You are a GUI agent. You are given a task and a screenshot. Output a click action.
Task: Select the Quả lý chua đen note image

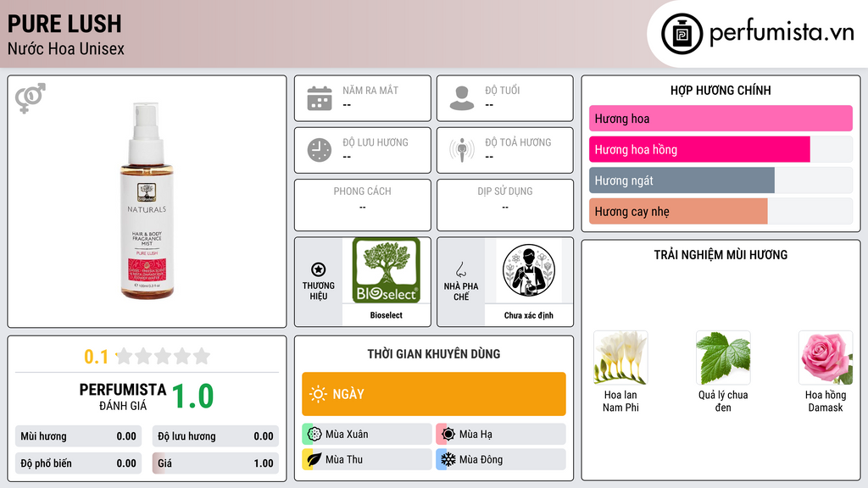pyautogui.click(x=723, y=358)
